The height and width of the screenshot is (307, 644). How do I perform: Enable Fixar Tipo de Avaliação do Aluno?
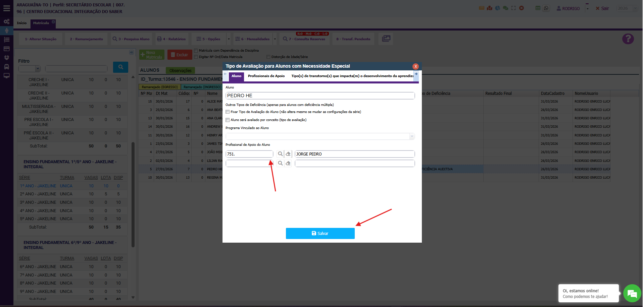228,112
